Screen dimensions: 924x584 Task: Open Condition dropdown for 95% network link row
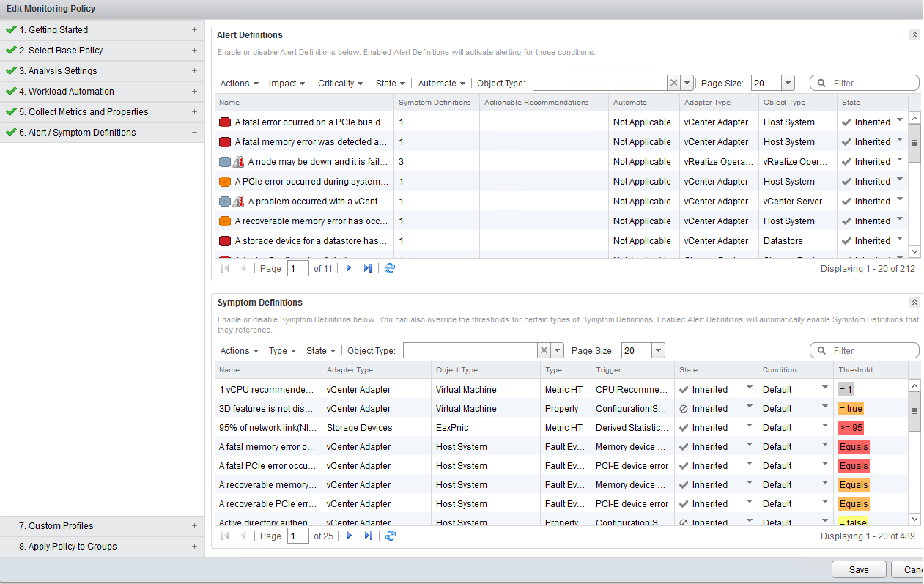point(824,428)
